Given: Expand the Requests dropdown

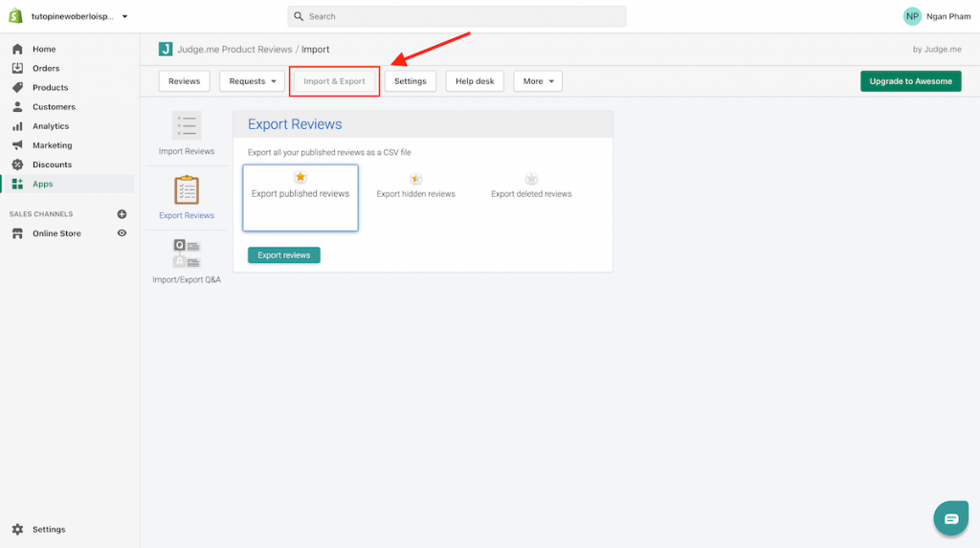Looking at the screenshot, I should point(252,81).
